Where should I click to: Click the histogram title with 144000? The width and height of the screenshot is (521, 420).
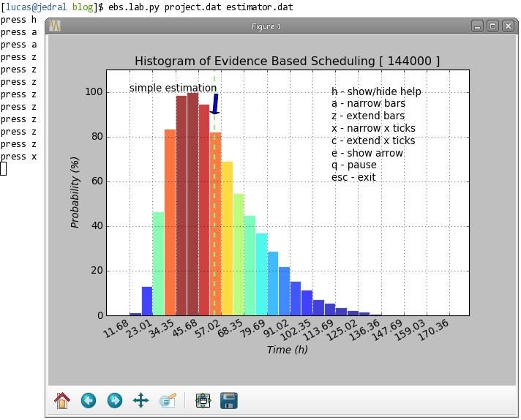287,61
